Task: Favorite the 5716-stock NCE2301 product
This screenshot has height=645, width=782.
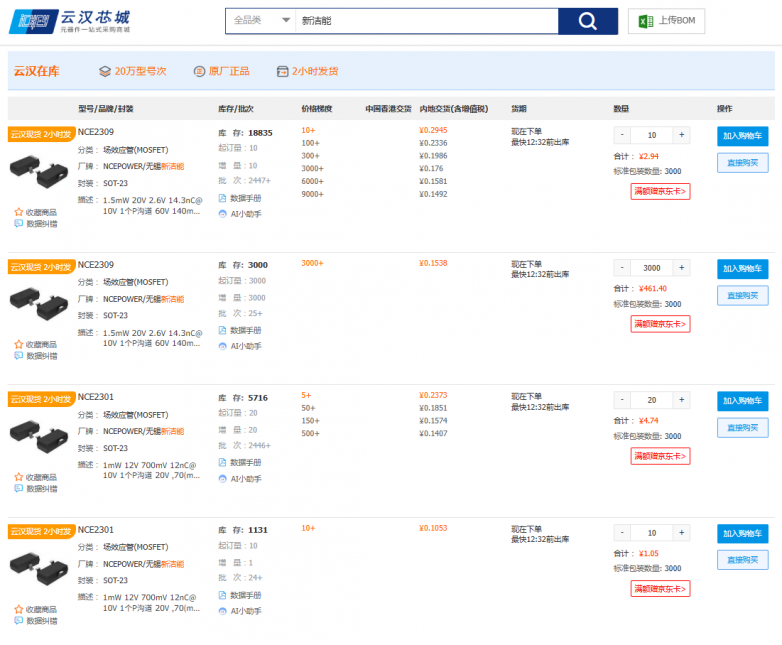Action: point(19,477)
